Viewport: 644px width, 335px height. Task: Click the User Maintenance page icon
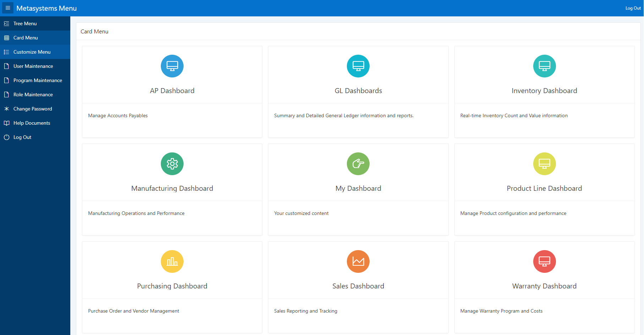(6, 66)
